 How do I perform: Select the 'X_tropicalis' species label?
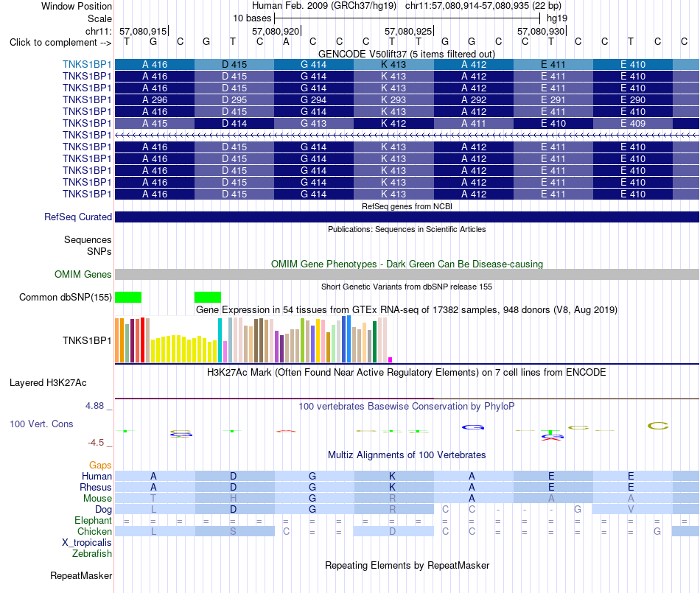coord(87,543)
